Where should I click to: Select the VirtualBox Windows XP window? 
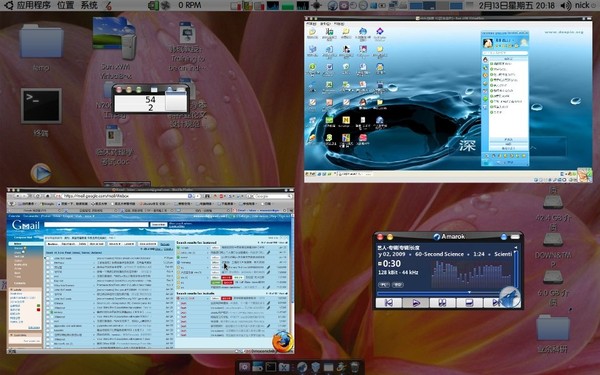[448, 99]
